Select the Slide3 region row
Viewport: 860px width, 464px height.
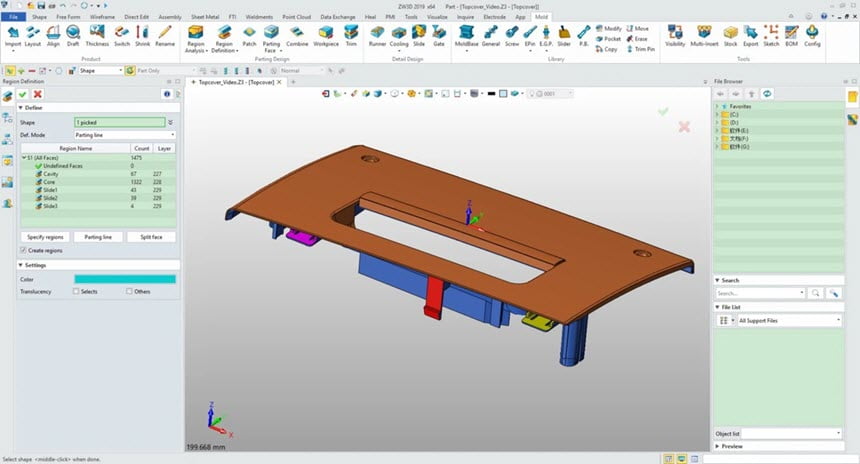98,206
